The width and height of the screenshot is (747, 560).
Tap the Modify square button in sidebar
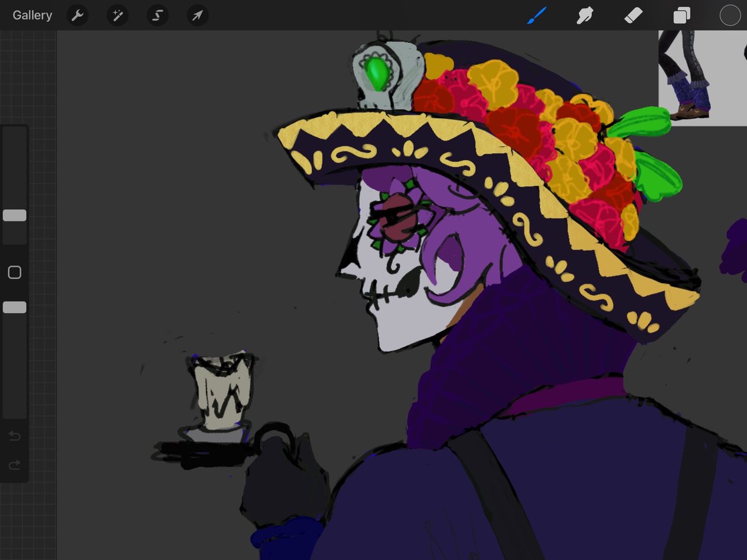[x=14, y=273]
